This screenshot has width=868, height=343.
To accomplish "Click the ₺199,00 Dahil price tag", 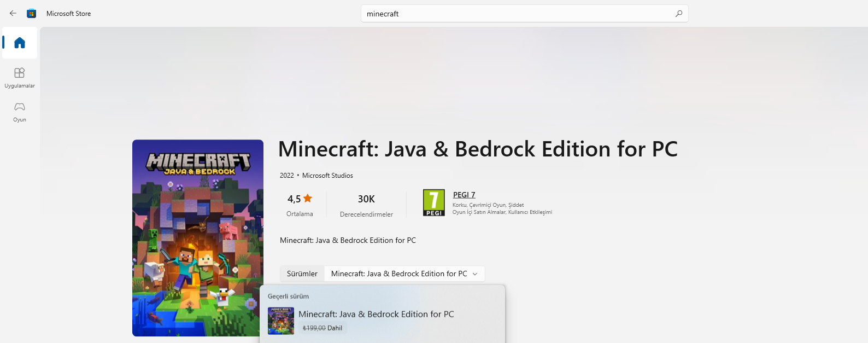I will pyautogui.click(x=322, y=328).
